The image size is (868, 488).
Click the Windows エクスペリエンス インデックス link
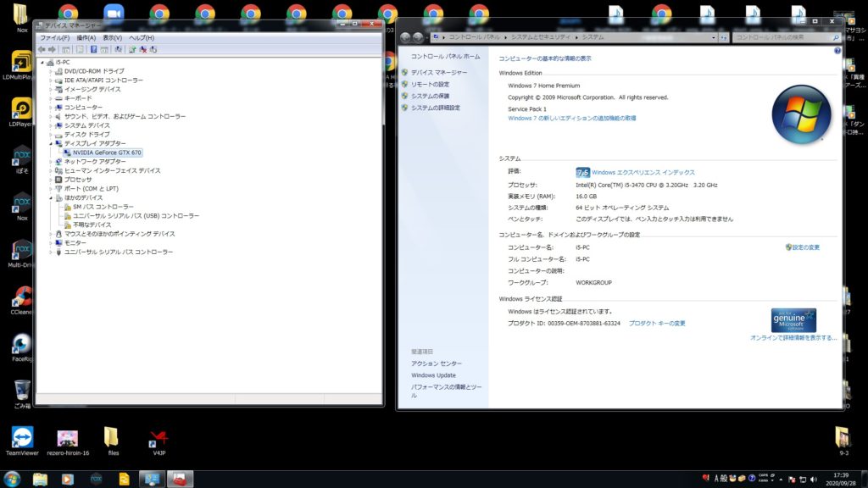pyautogui.click(x=643, y=172)
